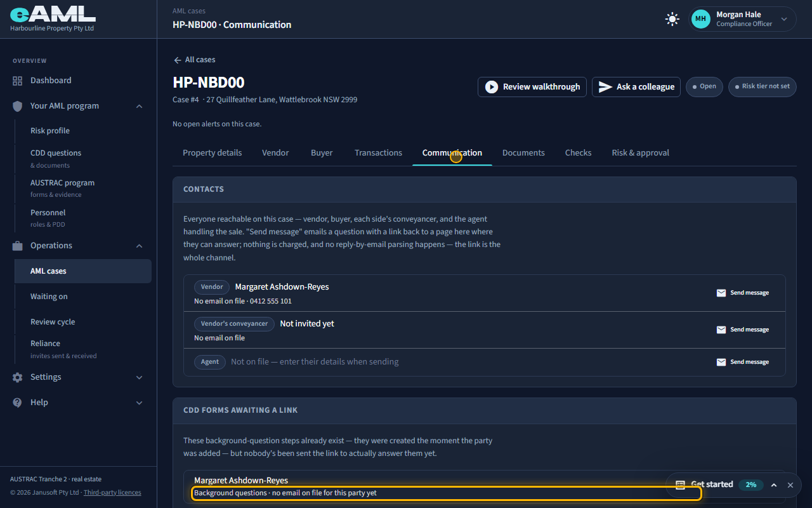Image resolution: width=812 pixels, height=508 pixels.
Task: Expand the Get started panel arrow
Action: (x=774, y=485)
